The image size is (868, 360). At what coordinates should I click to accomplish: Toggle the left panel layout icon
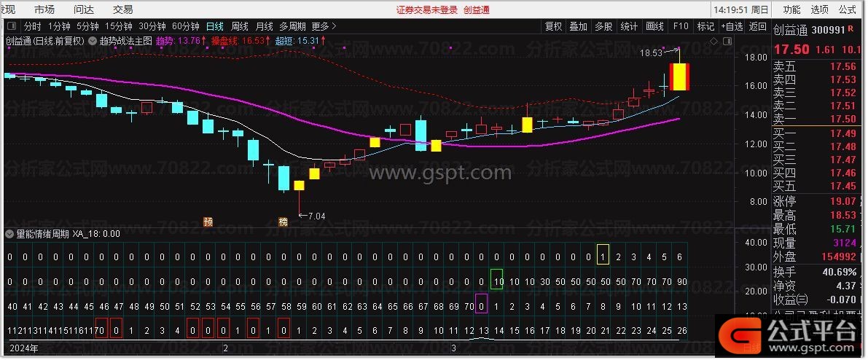pos(11,26)
